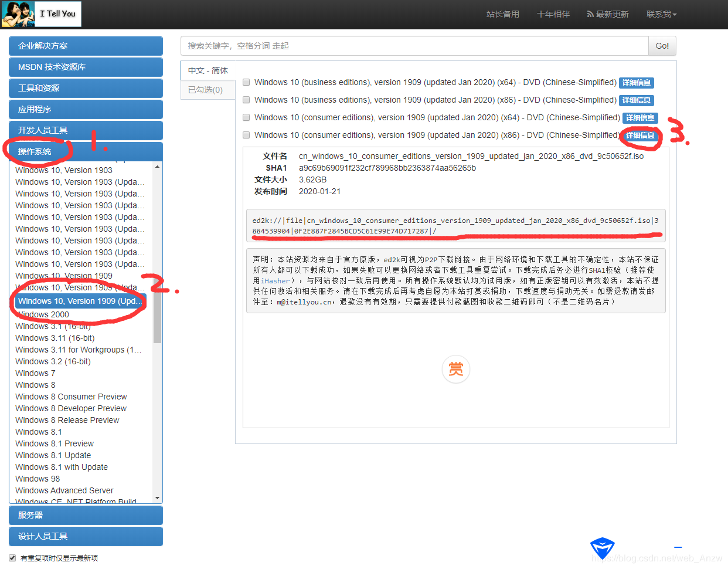Click the 2020-01-21 release date
728x569 pixels.
320,191
